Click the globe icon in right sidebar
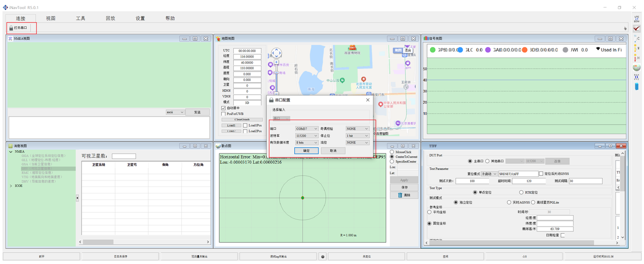Screen dimensions: 644x264 pyautogui.click(x=637, y=67)
